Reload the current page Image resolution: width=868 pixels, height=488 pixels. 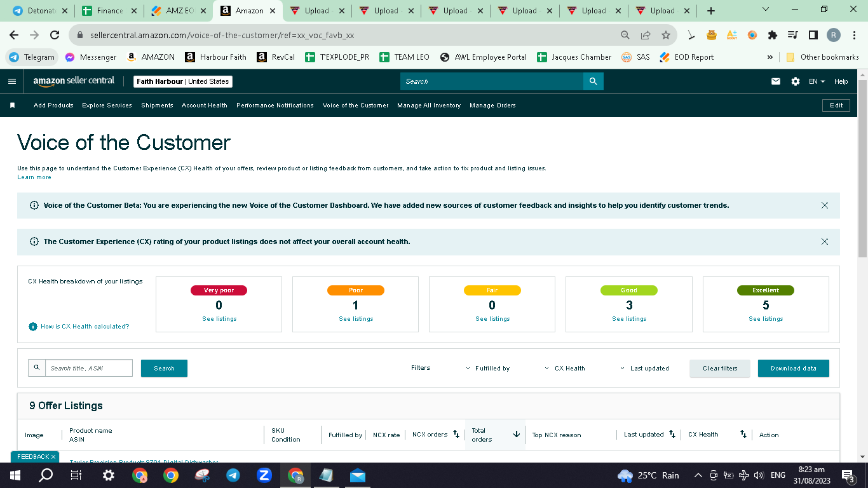[55, 35]
